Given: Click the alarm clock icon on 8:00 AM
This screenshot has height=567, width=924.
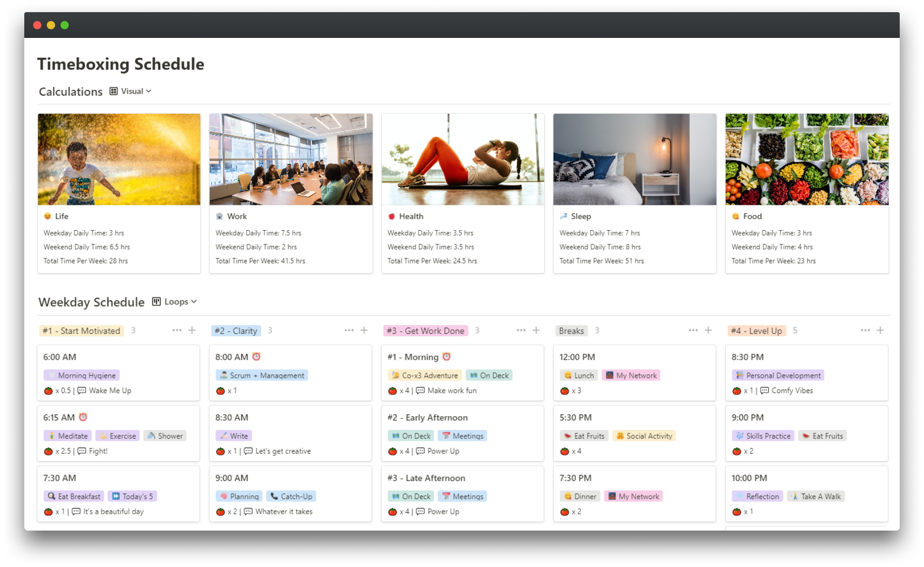Looking at the screenshot, I should [x=256, y=357].
